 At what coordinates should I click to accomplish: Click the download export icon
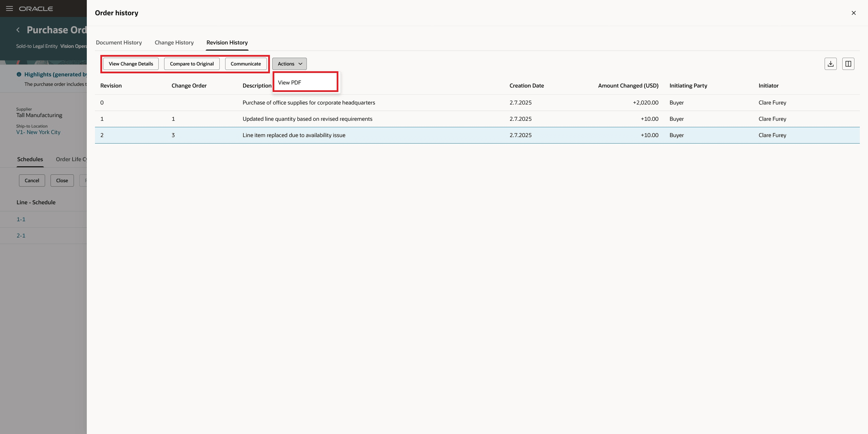pyautogui.click(x=830, y=64)
